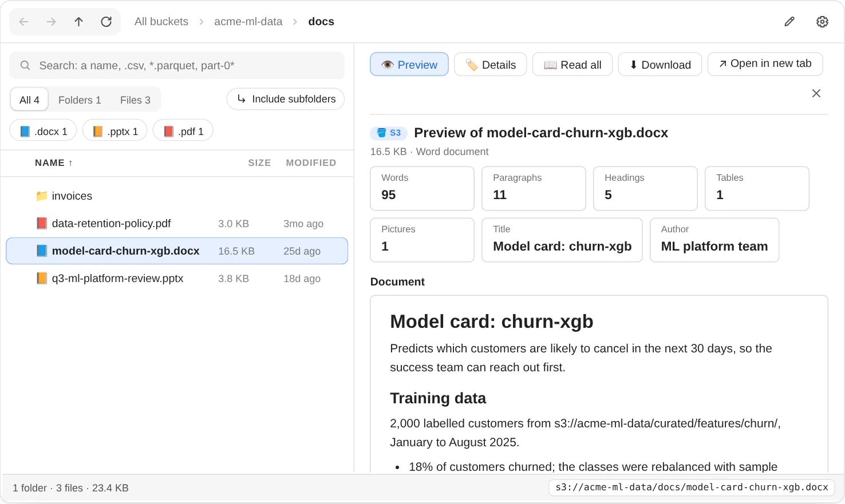Filter by .docx file type
The width and height of the screenshot is (845, 504).
click(44, 132)
